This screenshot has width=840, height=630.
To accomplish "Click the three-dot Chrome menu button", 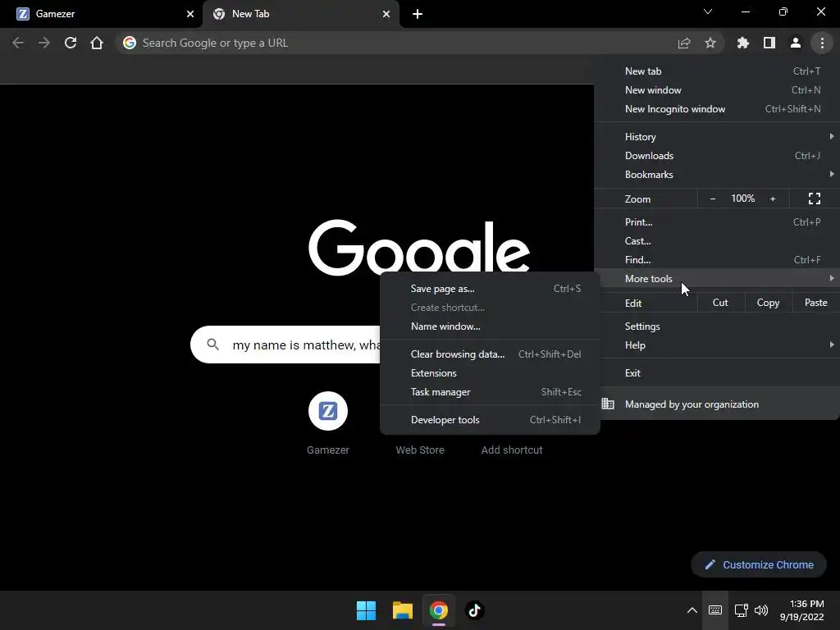I will [x=822, y=43].
